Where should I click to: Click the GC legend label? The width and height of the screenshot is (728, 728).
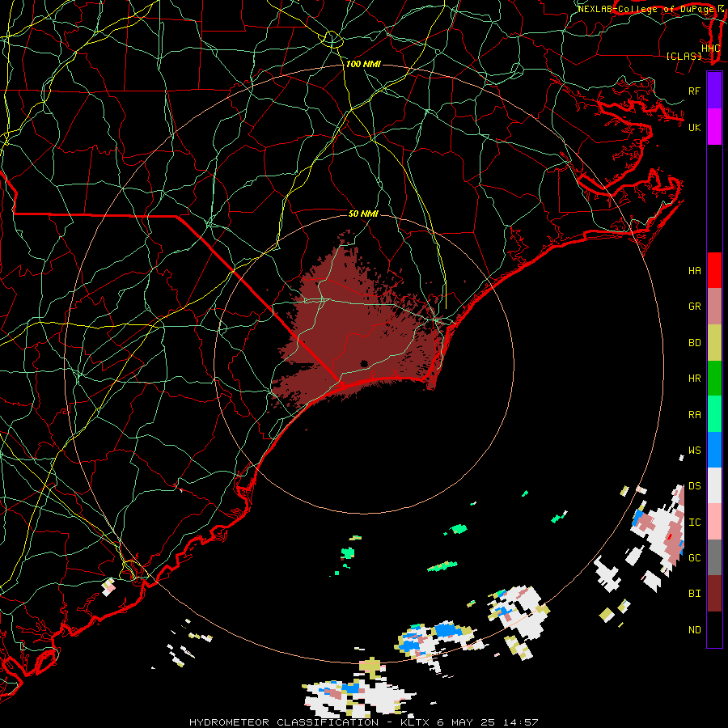point(694,558)
